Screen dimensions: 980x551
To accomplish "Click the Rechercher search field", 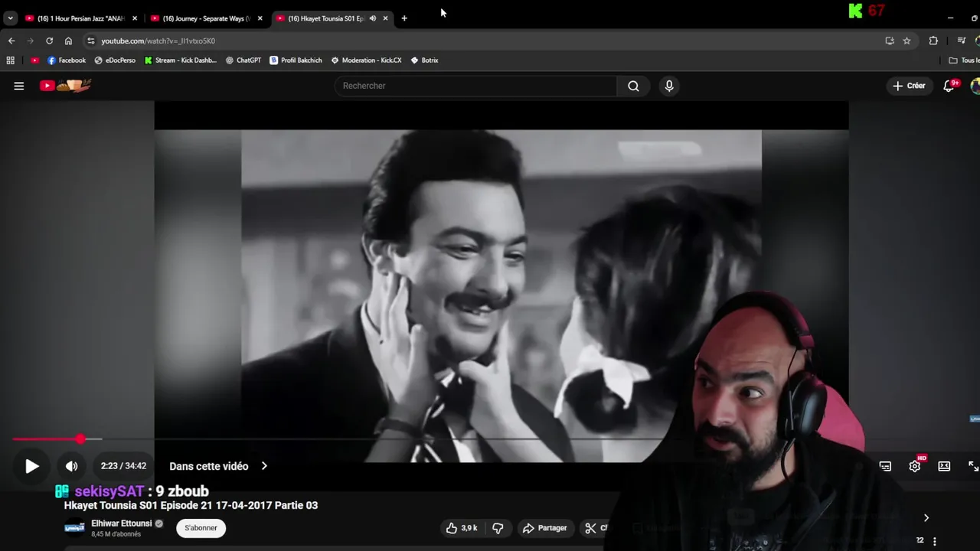I will point(475,86).
